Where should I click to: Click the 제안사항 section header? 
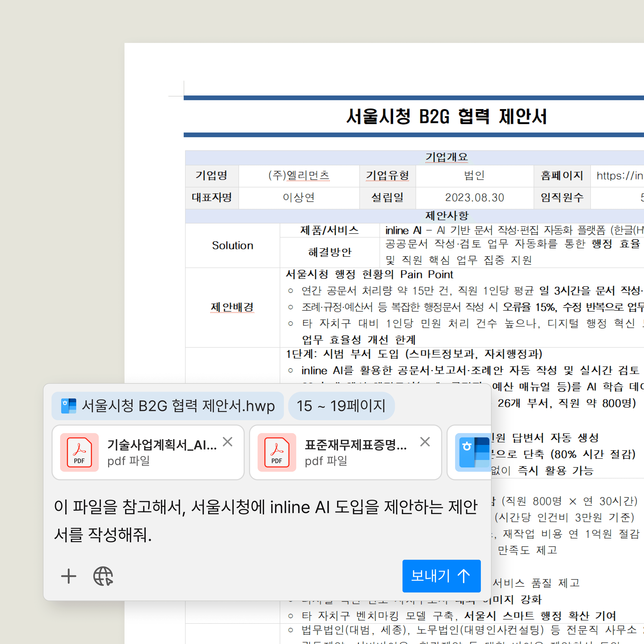pos(447,216)
